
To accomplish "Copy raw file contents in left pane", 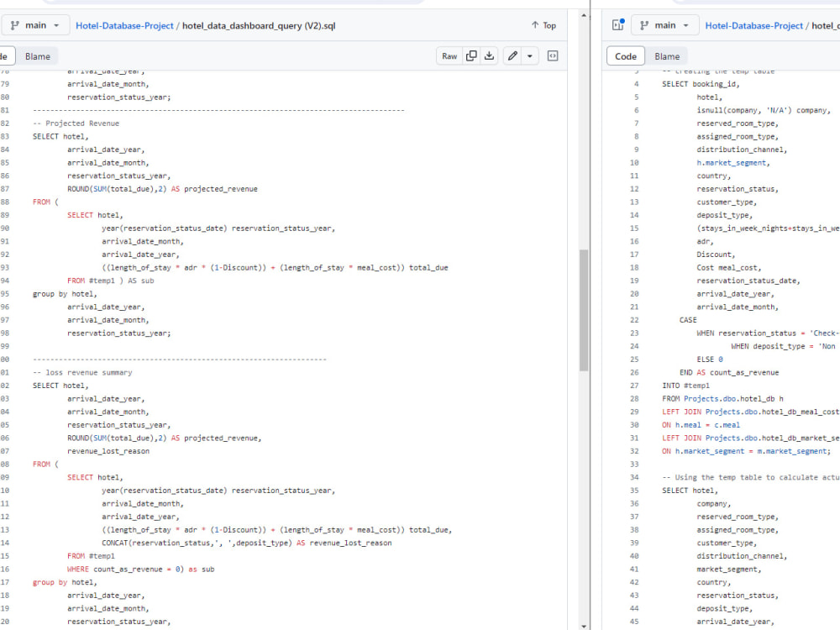I will (471, 55).
